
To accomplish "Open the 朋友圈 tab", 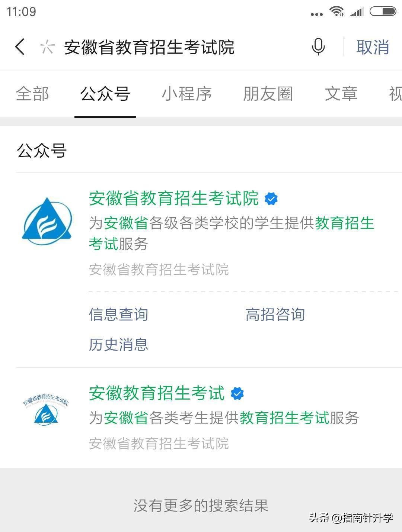I will pyautogui.click(x=268, y=94).
